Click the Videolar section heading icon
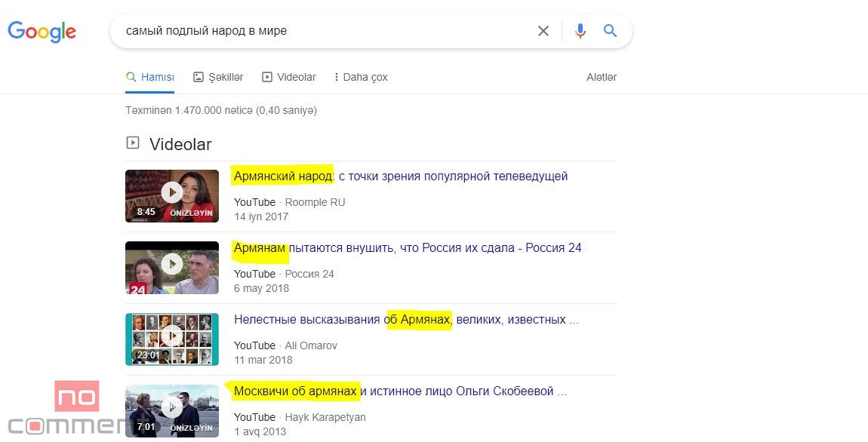Viewport: 868px width, 442px height. [x=133, y=143]
